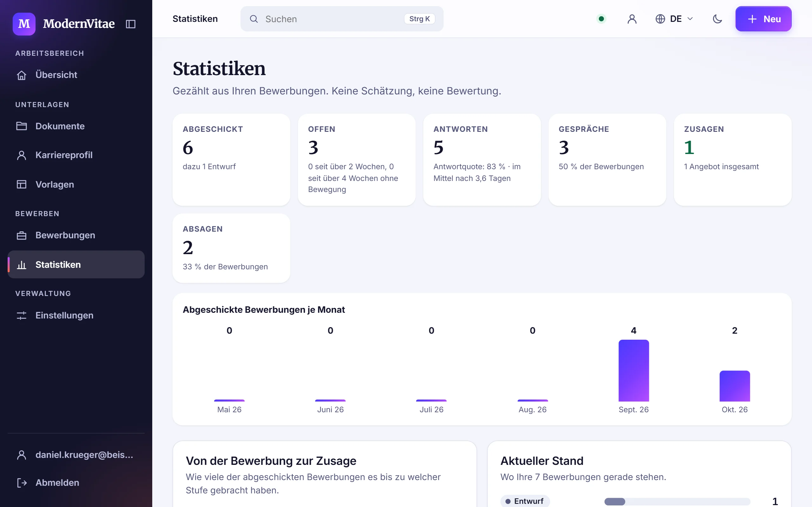Click the sliders icon beside Einstellungen

pyautogui.click(x=22, y=316)
